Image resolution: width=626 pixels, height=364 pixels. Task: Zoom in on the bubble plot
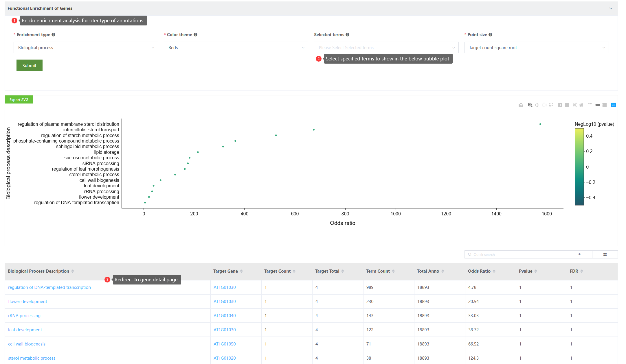[x=560, y=105]
